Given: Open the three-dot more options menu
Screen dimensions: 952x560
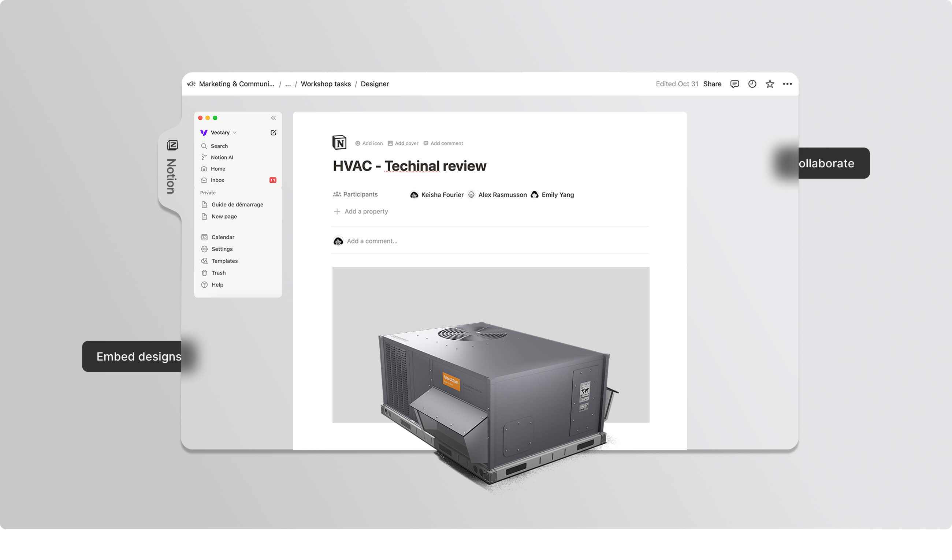Looking at the screenshot, I should [x=787, y=84].
